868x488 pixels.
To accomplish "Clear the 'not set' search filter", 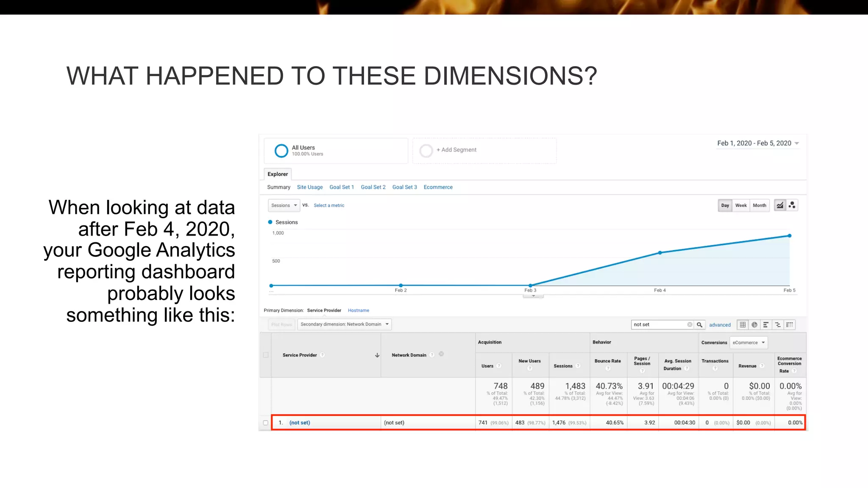I will coord(690,325).
